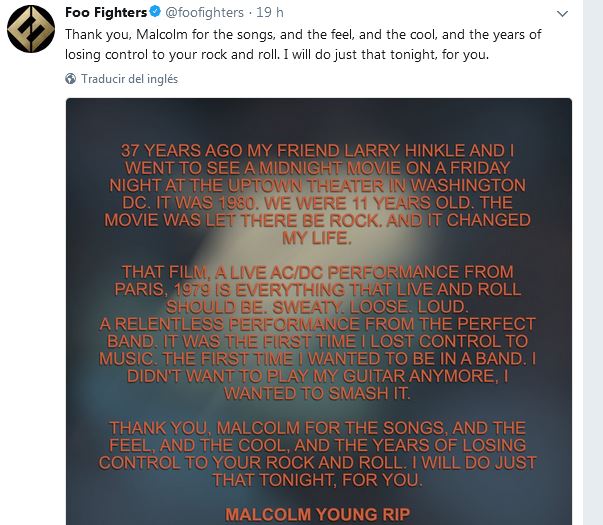Click 'MALCOLM YOUNG RIP' in the image

[x=318, y=513]
